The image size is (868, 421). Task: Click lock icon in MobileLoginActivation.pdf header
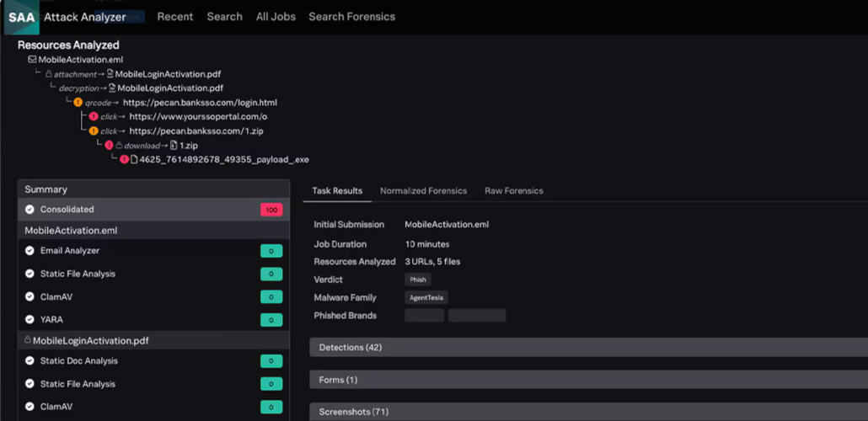point(28,339)
